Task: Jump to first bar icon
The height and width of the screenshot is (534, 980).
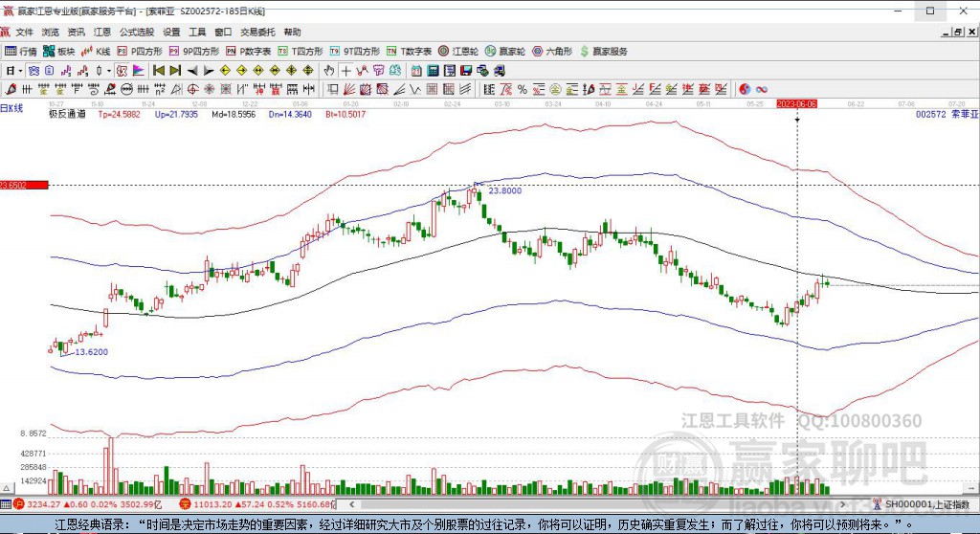Action: [158, 71]
